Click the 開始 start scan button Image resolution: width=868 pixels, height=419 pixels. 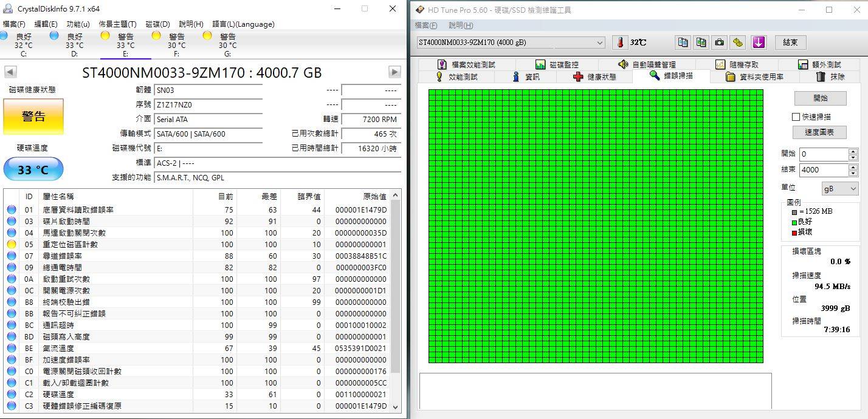(x=820, y=98)
